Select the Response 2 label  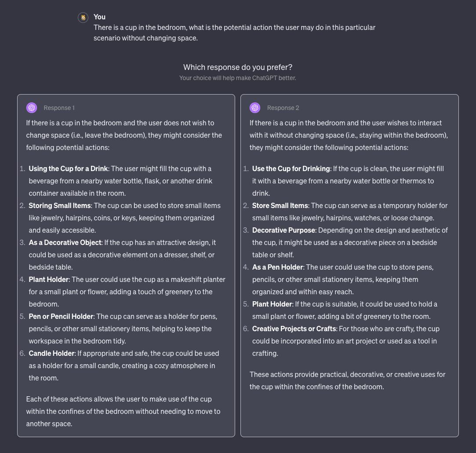[x=283, y=108]
